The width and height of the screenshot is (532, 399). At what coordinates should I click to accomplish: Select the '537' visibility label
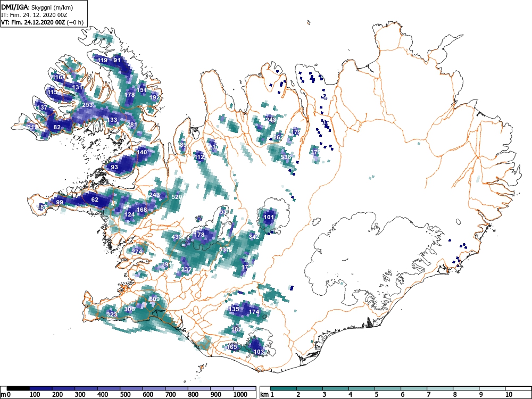pyautogui.click(x=225, y=250)
